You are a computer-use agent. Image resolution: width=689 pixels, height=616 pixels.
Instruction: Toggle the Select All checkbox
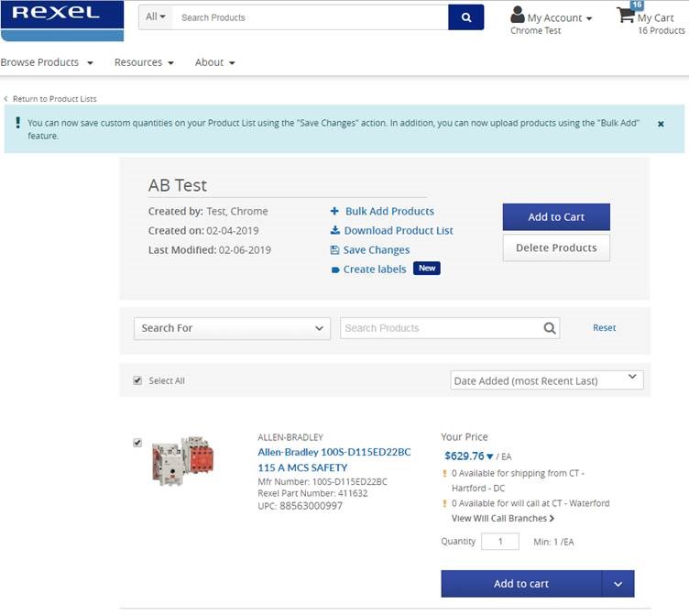137,380
